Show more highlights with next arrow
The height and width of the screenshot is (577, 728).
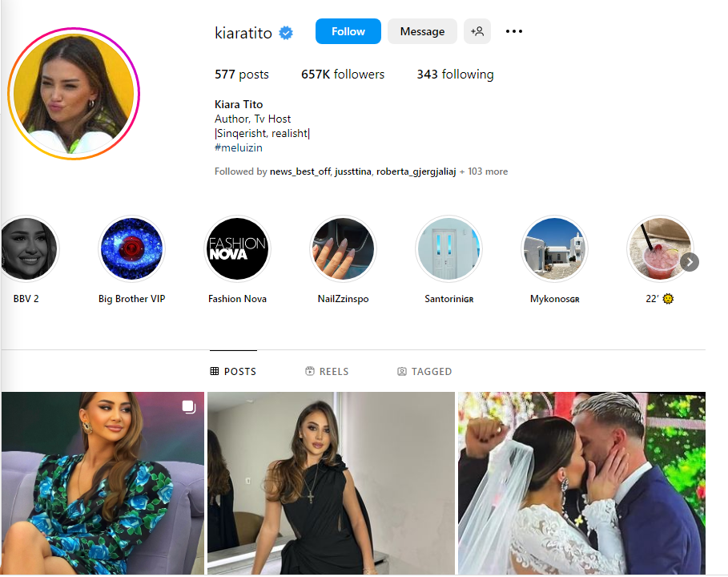click(x=690, y=262)
